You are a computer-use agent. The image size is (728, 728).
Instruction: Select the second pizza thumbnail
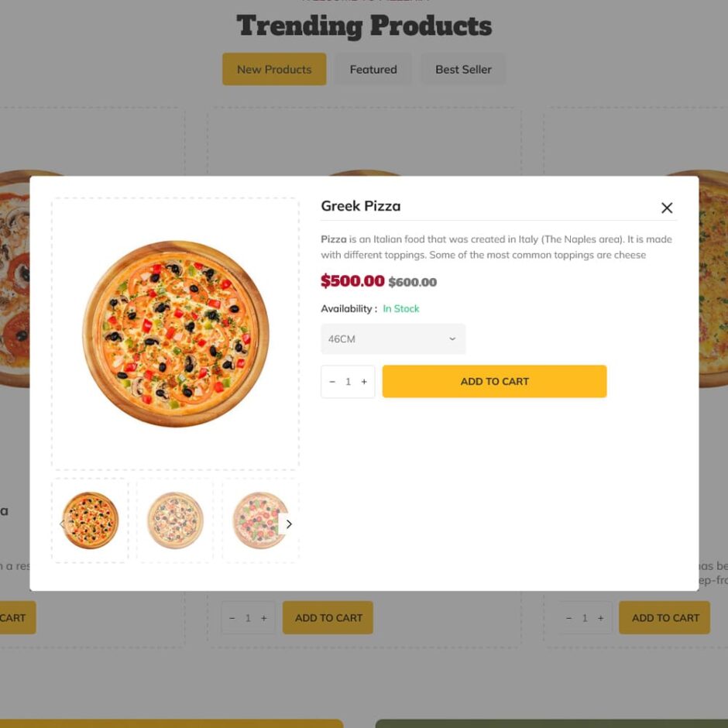coord(175,520)
